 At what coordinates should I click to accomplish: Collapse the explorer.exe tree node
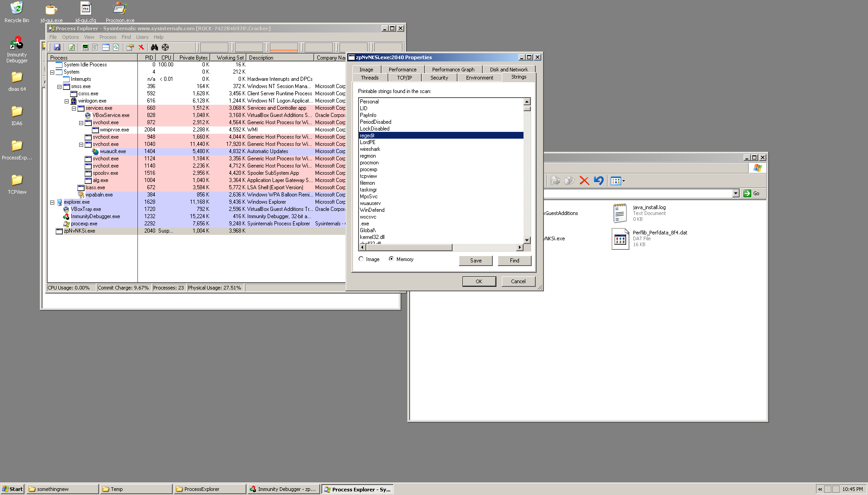coord(52,202)
